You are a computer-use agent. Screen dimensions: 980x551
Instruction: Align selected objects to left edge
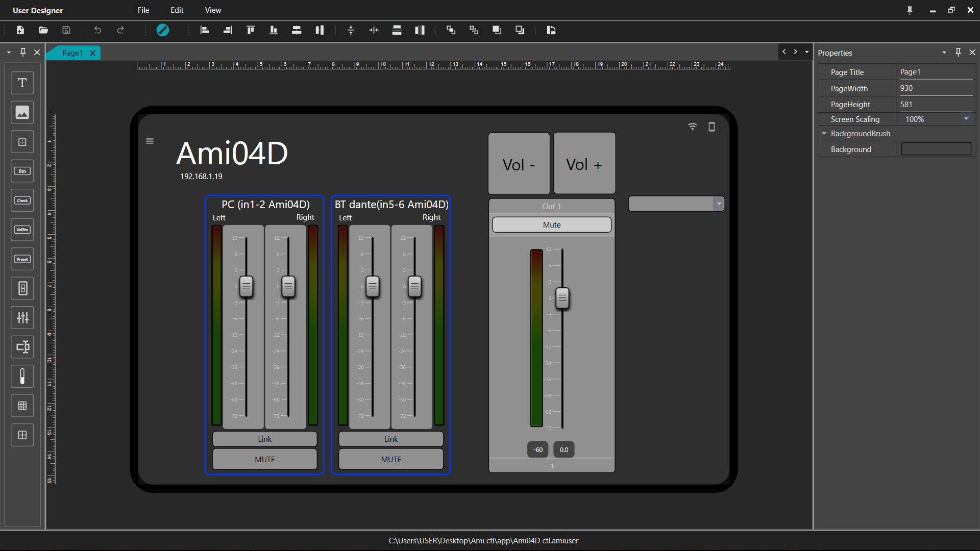point(205,30)
